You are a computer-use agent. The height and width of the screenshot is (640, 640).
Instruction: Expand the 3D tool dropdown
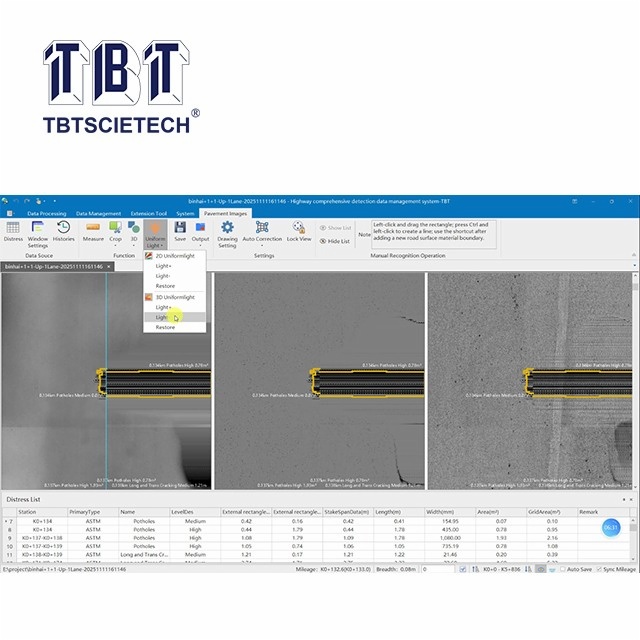pos(134,240)
